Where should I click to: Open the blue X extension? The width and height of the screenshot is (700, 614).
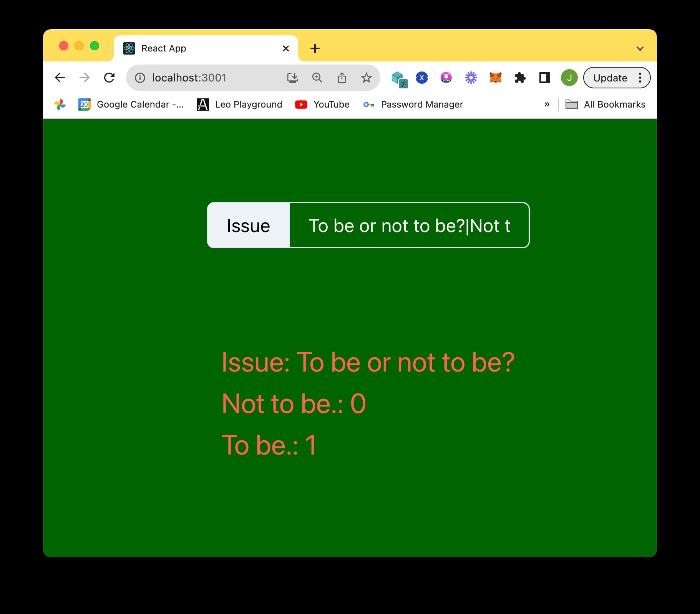pos(422,78)
